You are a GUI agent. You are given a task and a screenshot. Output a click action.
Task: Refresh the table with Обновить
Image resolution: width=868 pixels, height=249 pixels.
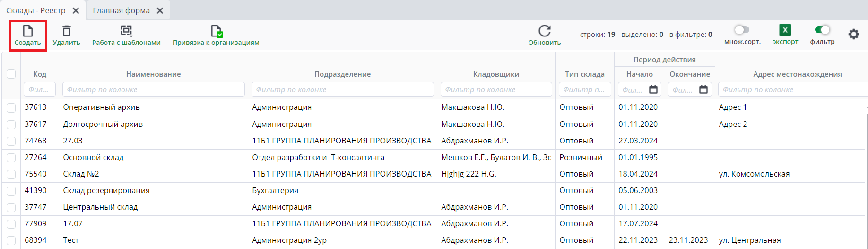click(x=545, y=31)
